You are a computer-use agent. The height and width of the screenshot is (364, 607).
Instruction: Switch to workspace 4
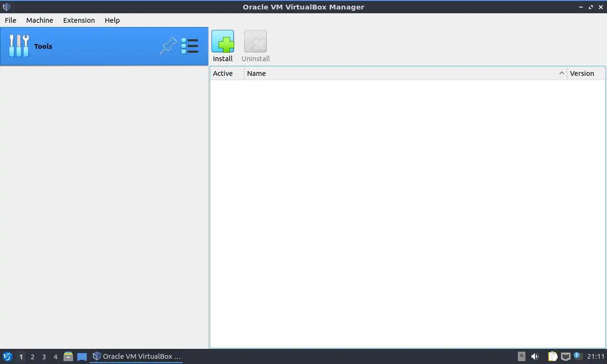(x=55, y=357)
